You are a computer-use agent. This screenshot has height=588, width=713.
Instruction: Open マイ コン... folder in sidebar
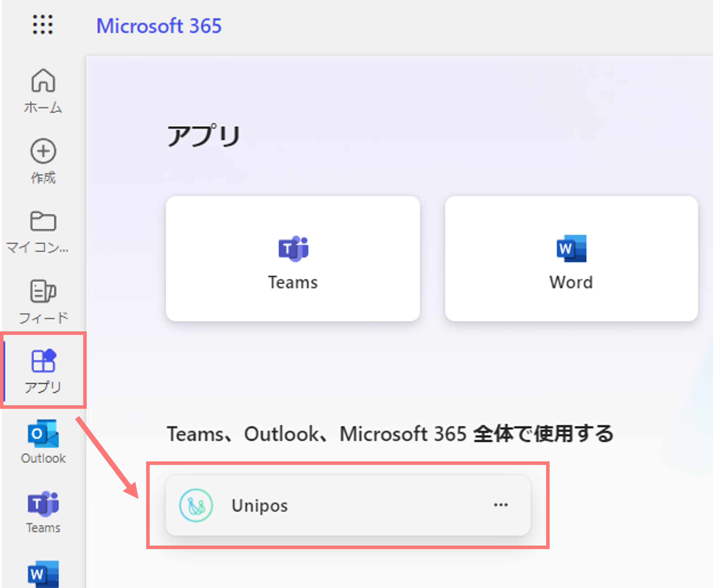pyautogui.click(x=38, y=232)
